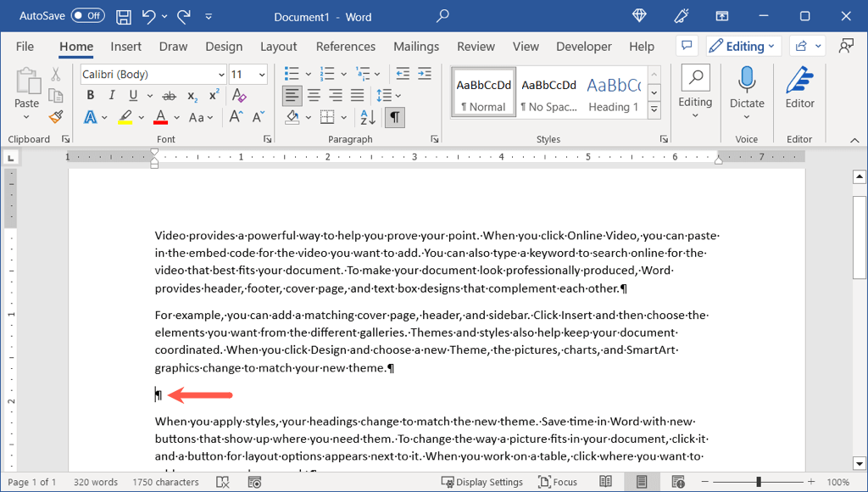Image resolution: width=868 pixels, height=492 pixels.
Task: Toggle AutoSave switch on
Action: point(87,16)
